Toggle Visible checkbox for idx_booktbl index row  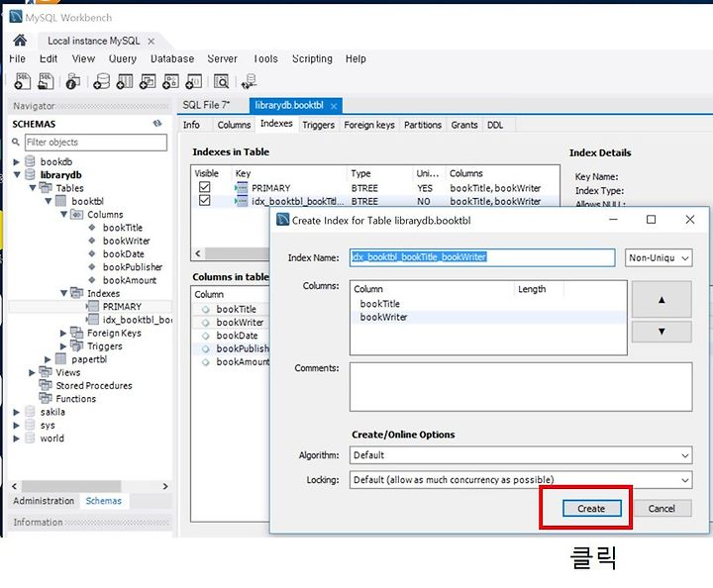coord(205,200)
